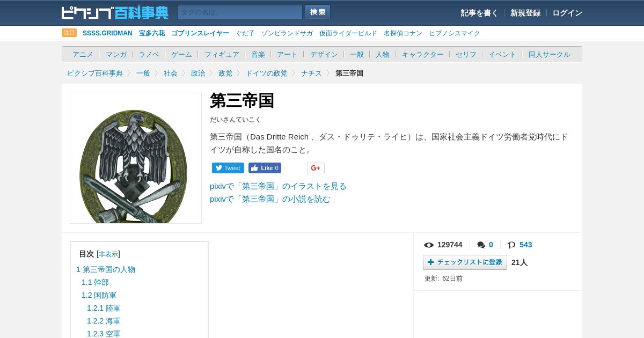Screen dimensions: 644x338
Task: Open the 543 works count link
Action: point(526,245)
